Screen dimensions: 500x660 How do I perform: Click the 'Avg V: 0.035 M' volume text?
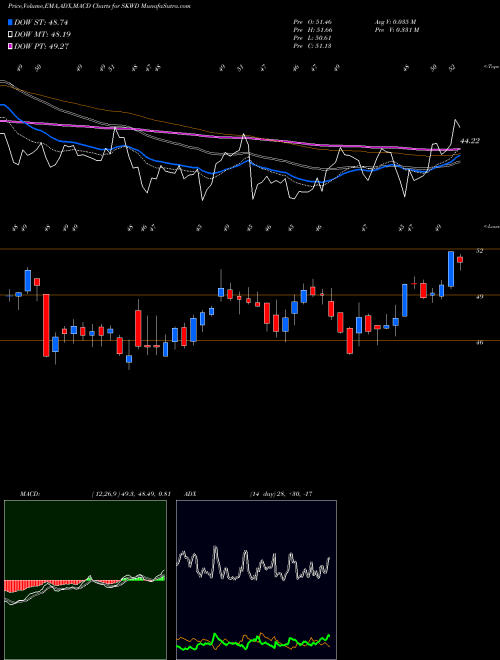[396, 21]
